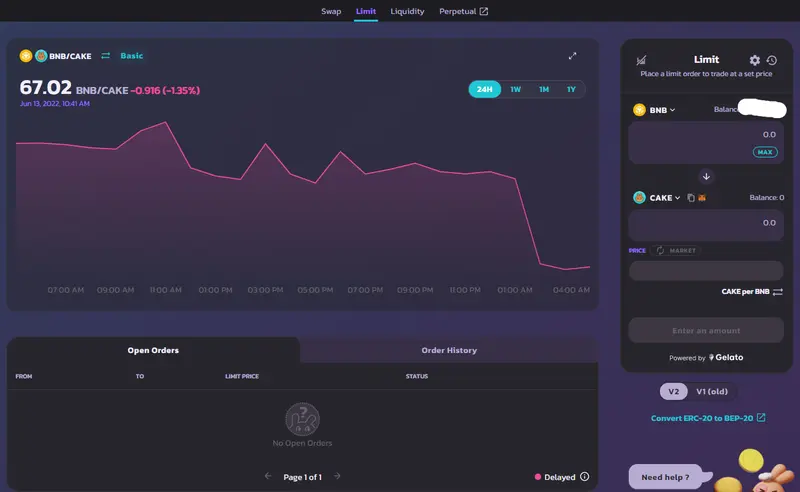Select the 1W chart timeframe

[x=515, y=89]
